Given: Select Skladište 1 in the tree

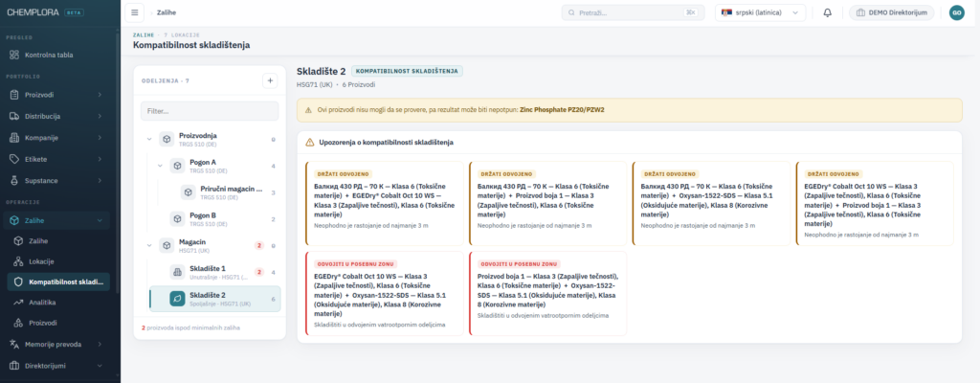Looking at the screenshot, I should (215, 272).
